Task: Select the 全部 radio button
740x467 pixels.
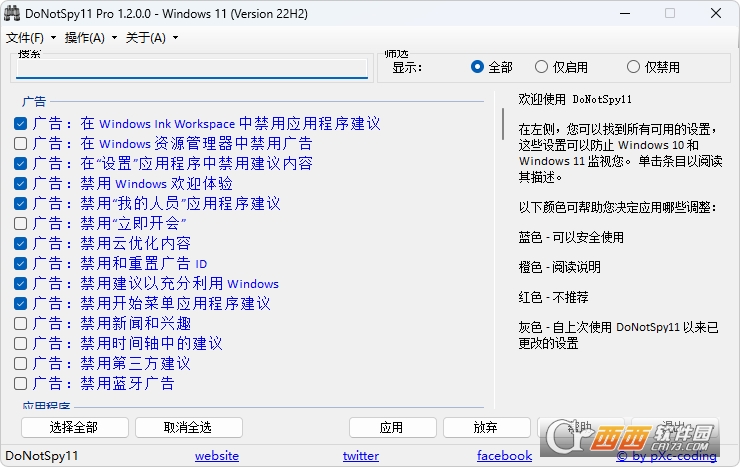Action: 477,67
